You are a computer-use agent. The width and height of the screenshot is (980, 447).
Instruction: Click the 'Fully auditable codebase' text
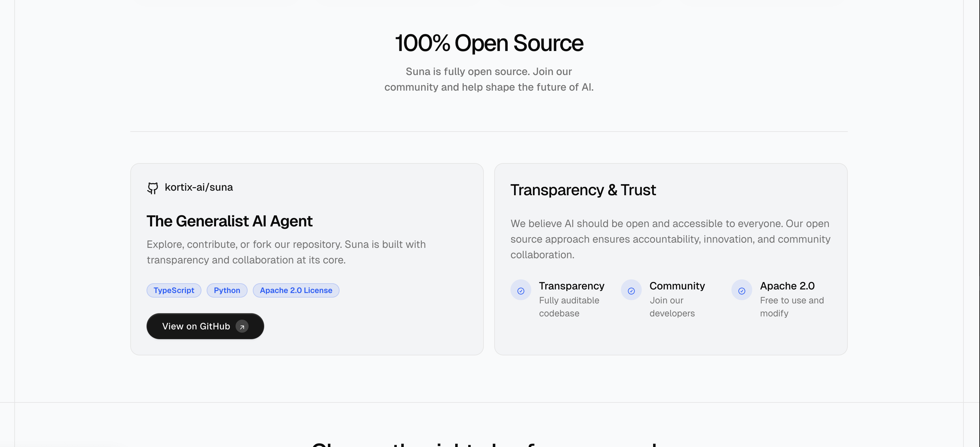pyautogui.click(x=569, y=307)
